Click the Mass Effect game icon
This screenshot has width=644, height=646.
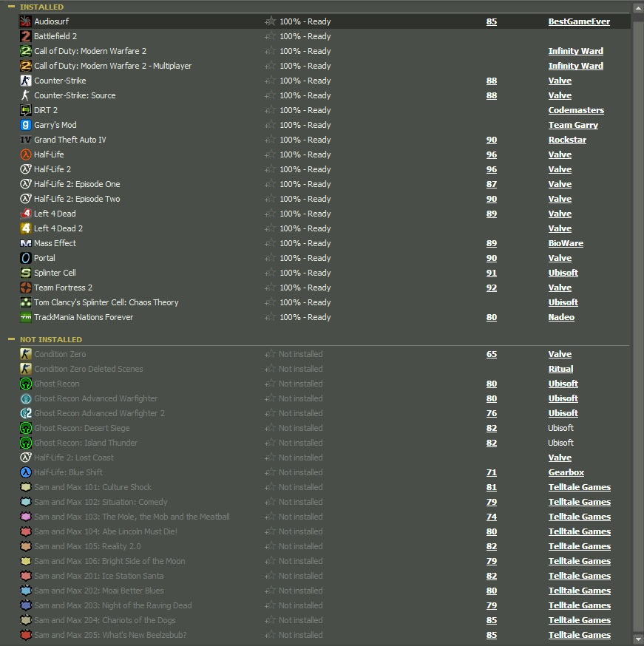(x=26, y=243)
